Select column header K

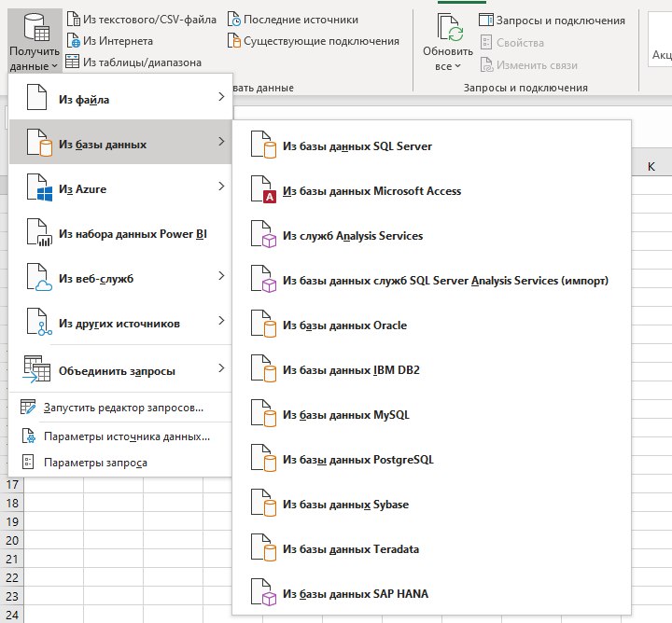click(x=651, y=166)
